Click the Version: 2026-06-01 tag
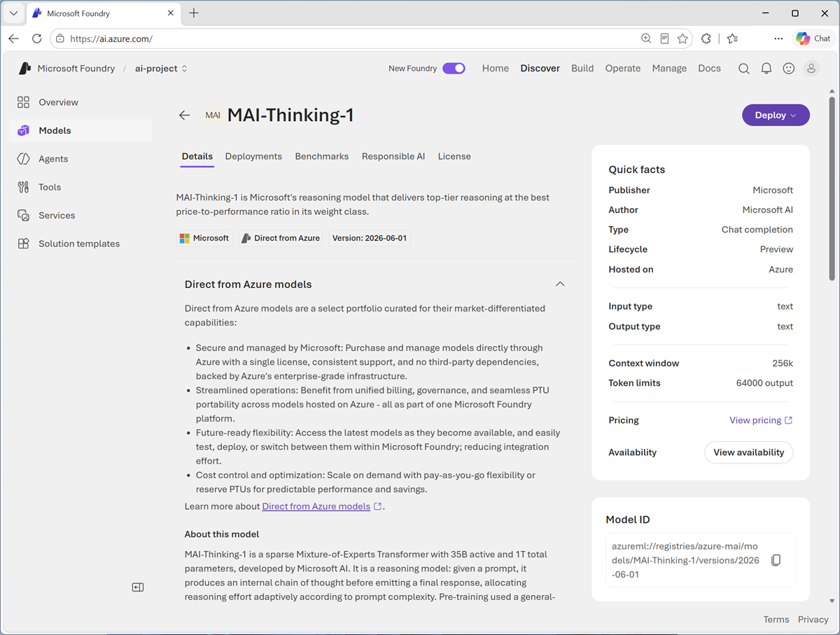The height and width of the screenshot is (635, 840). [370, 238]
